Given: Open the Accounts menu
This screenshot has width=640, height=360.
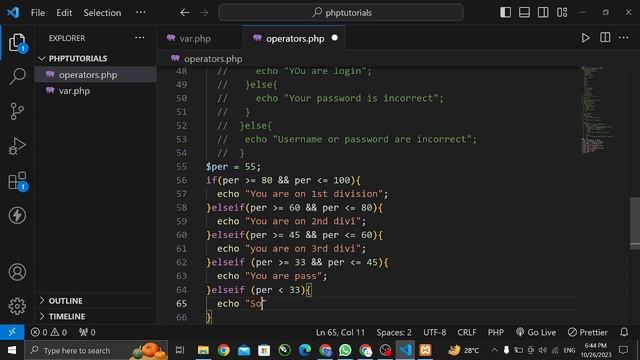Looking at the screenshot, I should click(17, 272).
